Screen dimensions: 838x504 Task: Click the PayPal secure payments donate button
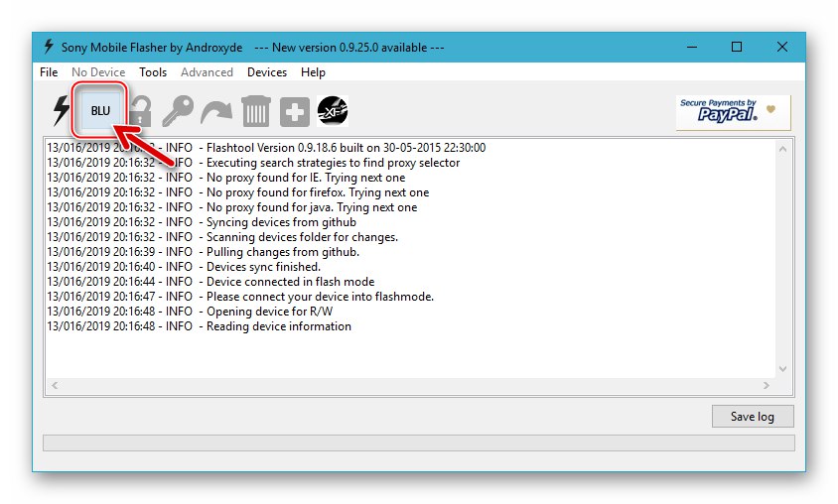click(733, 112)
